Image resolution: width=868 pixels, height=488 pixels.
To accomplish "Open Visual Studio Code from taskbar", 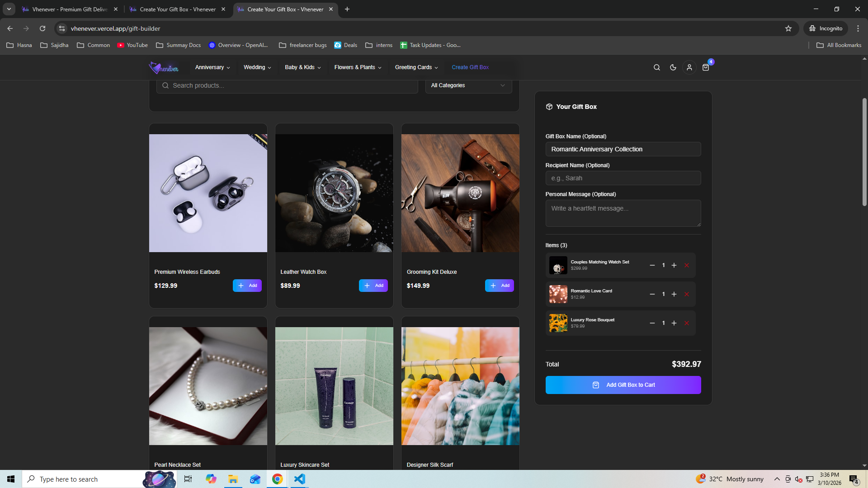I will tap(299, 479).
